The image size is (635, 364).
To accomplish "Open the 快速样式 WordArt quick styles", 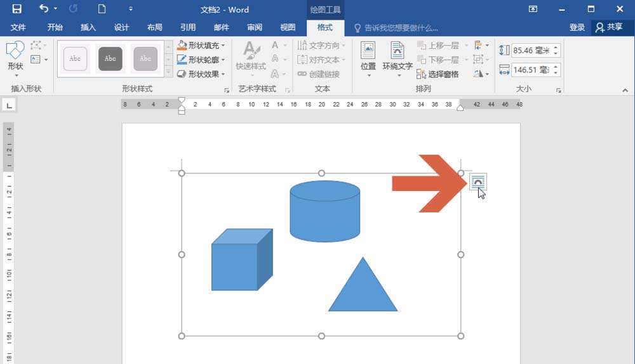I will click(x=251, y=59).
